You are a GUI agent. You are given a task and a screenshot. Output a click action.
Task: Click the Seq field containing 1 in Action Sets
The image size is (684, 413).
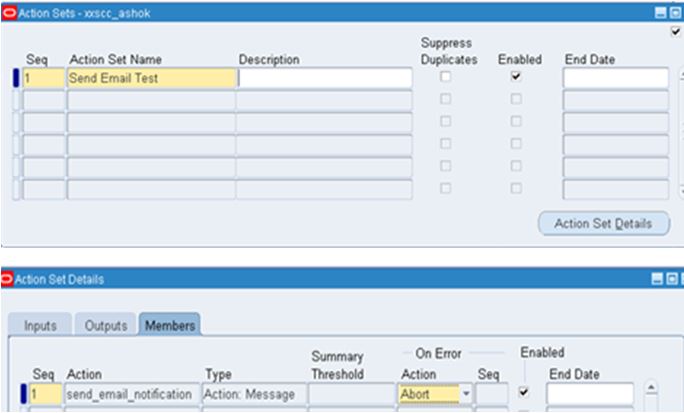pyautogui.click(x=44, y=78)
